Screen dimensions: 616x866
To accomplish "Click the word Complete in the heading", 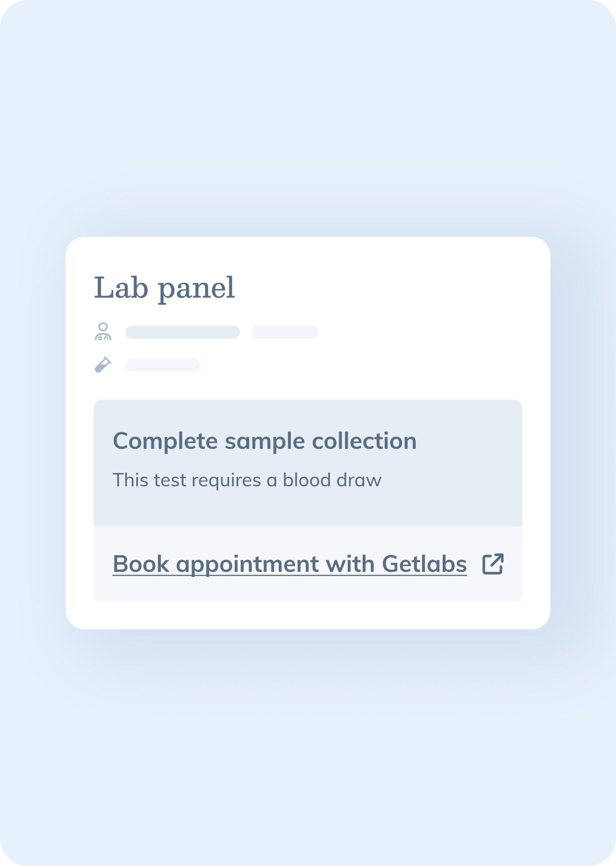I will pos(165,441).
